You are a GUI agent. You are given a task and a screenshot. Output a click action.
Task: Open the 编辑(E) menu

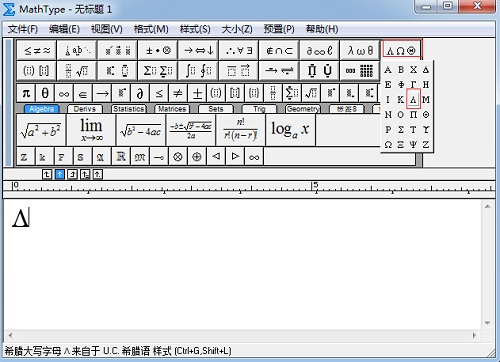[x=64, y=29]
